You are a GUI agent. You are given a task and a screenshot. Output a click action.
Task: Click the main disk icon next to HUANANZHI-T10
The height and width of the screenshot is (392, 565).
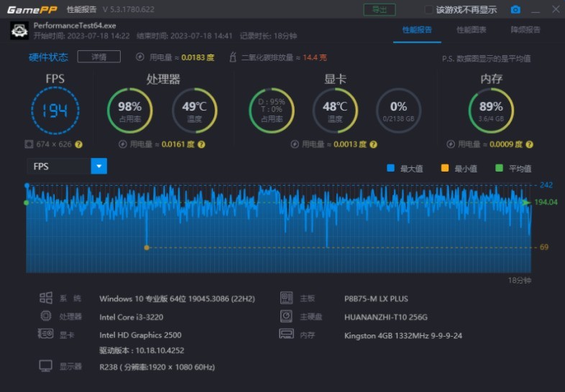pos(287,317)
